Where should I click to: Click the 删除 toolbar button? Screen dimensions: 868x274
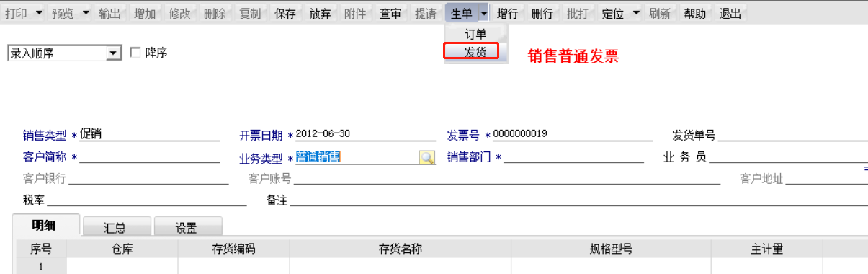[215, 14]
